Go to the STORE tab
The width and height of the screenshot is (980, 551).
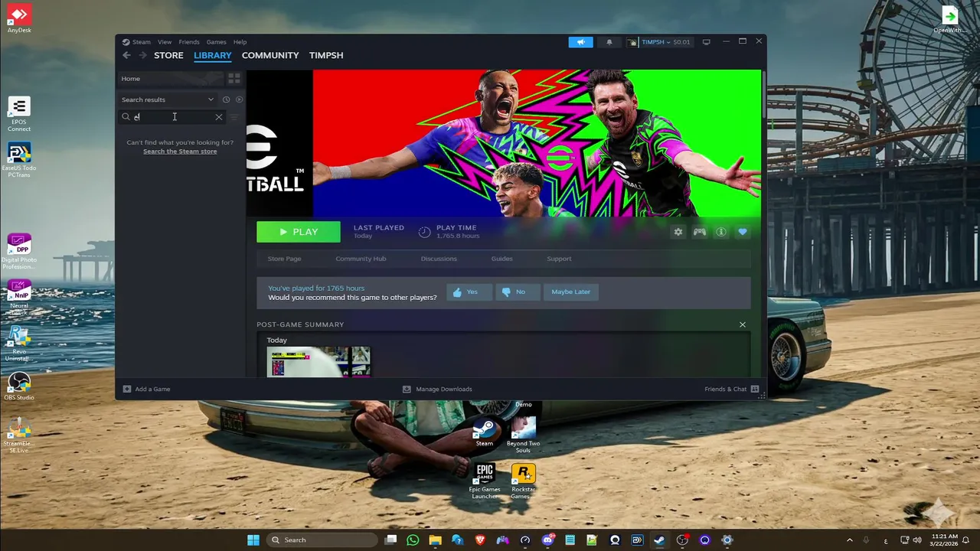pyautogui.click(x=168, y=55)
